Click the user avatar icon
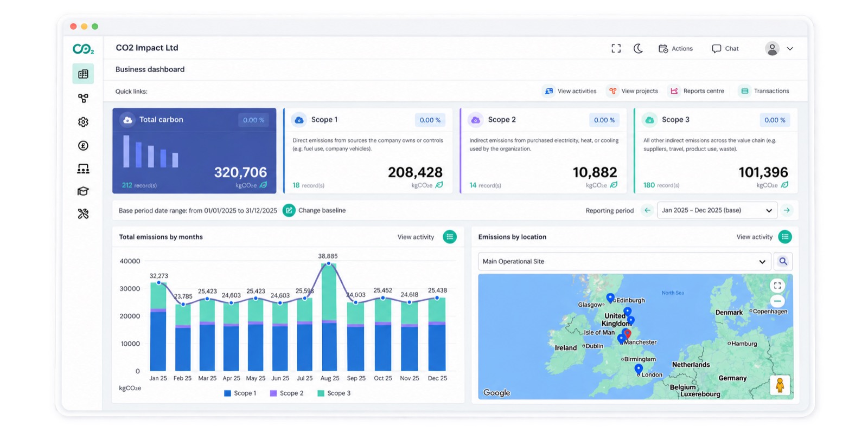This screenshot has width=868, height=427. 772,48
